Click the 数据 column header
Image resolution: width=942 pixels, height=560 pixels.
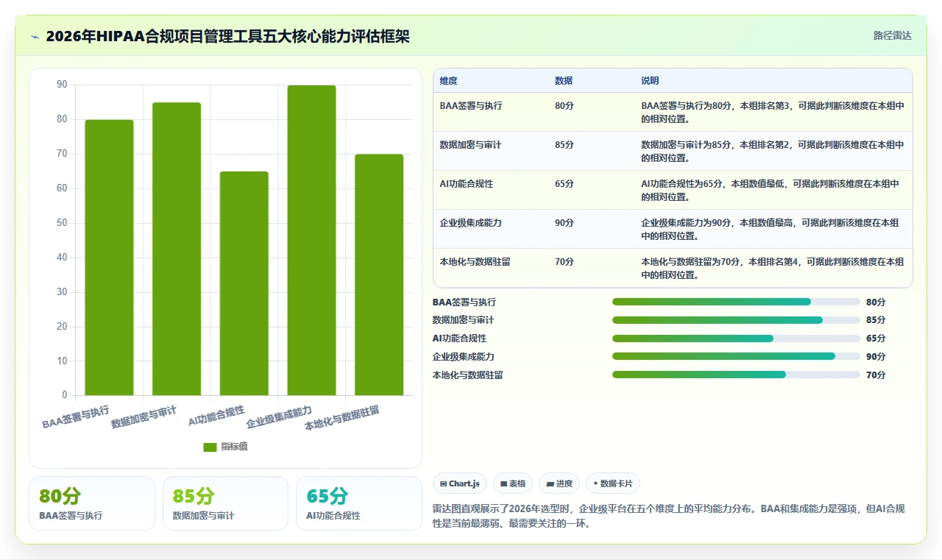(x=564, y=81)
